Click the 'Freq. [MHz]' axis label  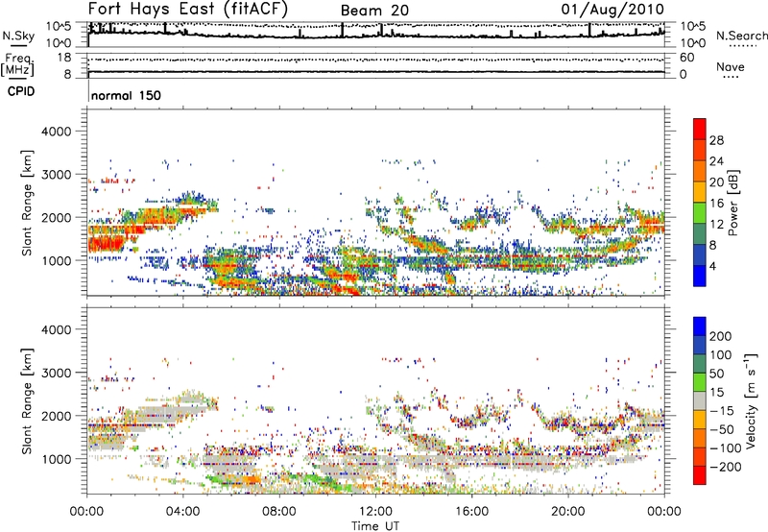[x=17, y=64]
